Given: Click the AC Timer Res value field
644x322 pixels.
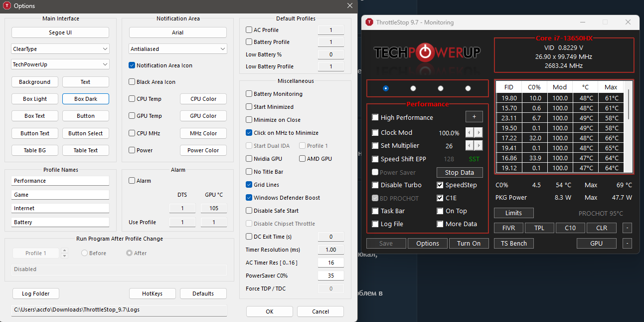Looking at the screenshot, I should [331, 263].
